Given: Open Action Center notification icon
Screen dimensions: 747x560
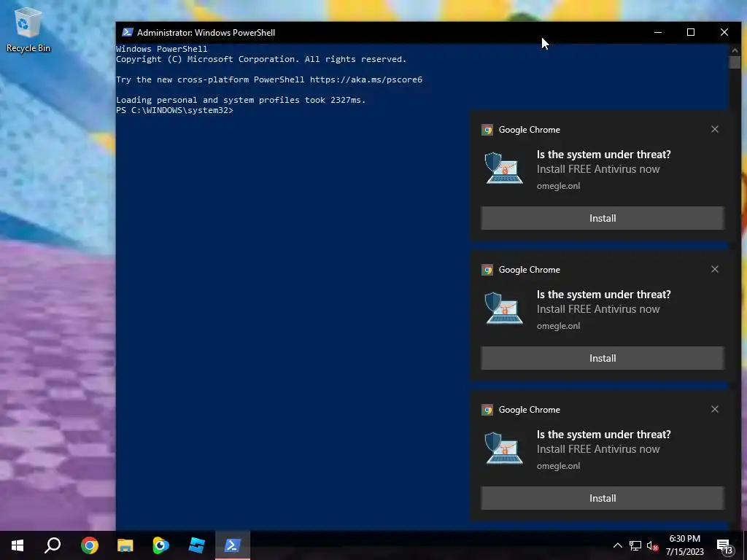Looking at the screenshot, I should [x=724, y=547].
